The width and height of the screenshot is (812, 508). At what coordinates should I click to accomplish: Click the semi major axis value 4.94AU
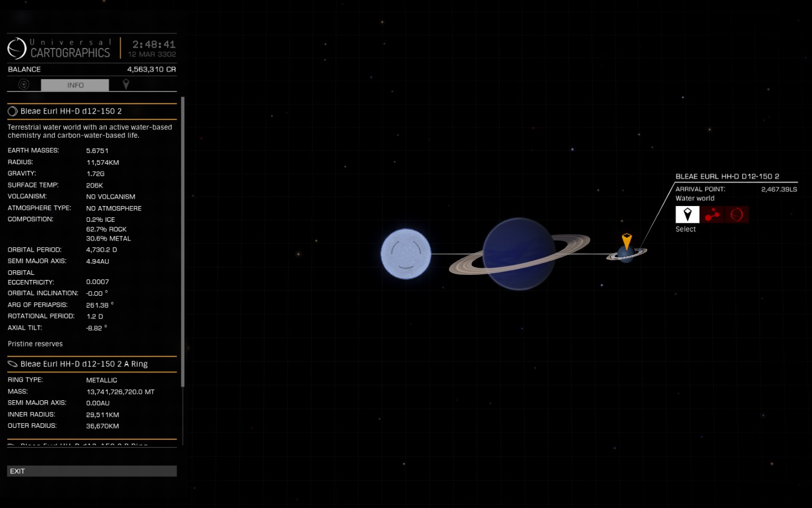click(x=98, y=261)
